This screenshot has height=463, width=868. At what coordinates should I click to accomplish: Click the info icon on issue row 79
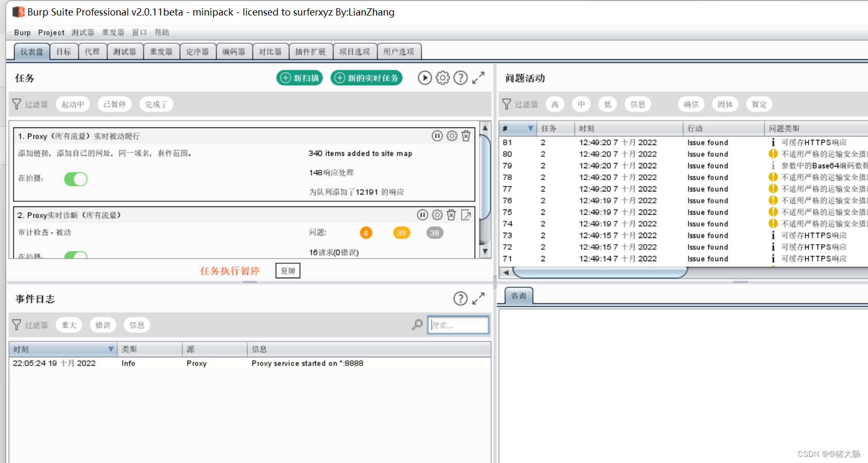(x=773, y=166)
